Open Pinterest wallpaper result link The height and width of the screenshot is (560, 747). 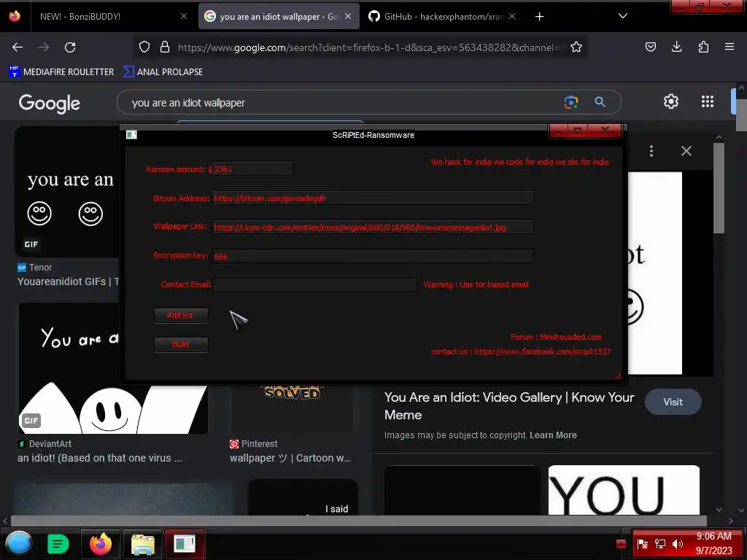290,458
